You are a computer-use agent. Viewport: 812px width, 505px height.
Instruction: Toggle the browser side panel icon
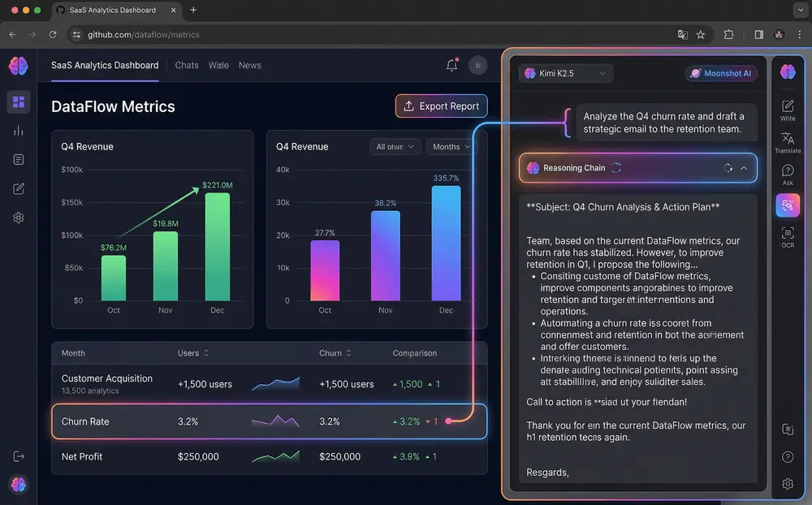pos(758,35)
